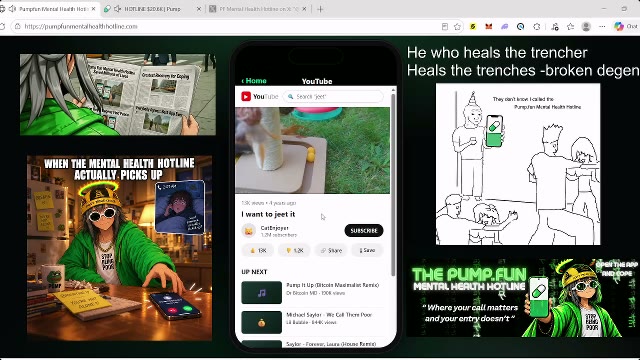Screen dimensions: 640x360
Task: Subscribe to the CatEnjoyer channel
Action: coord(364,231)
